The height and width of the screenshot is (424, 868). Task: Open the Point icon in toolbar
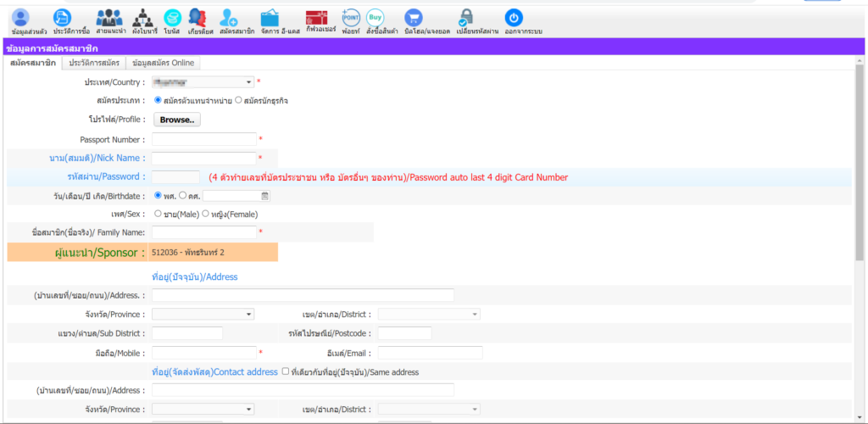pos(350,16)
